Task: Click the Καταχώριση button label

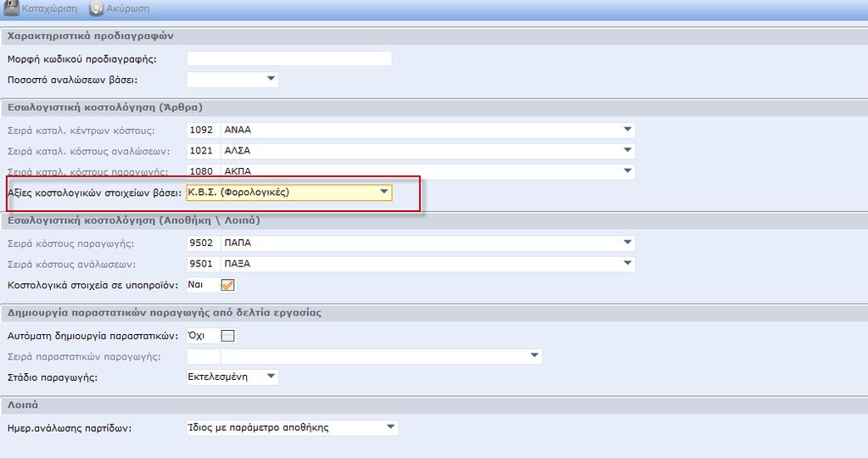Action: click(49, 8)
